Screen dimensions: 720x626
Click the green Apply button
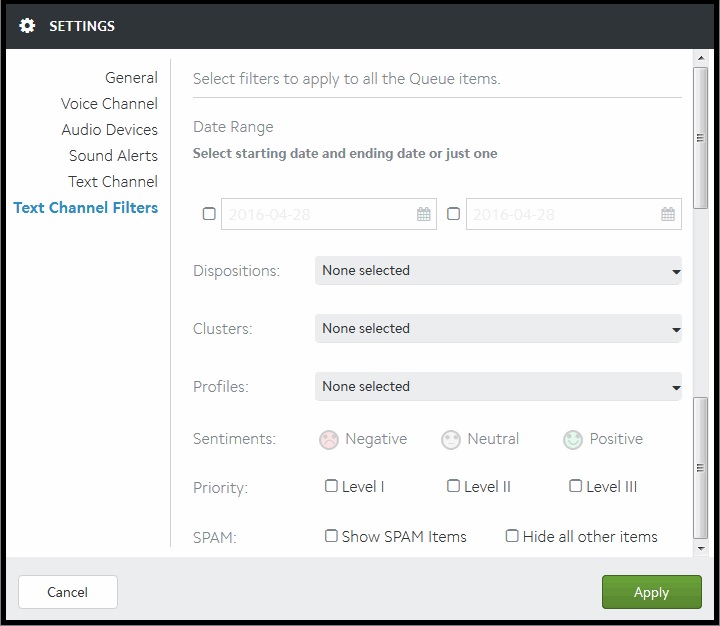click(x=652, y=592)
